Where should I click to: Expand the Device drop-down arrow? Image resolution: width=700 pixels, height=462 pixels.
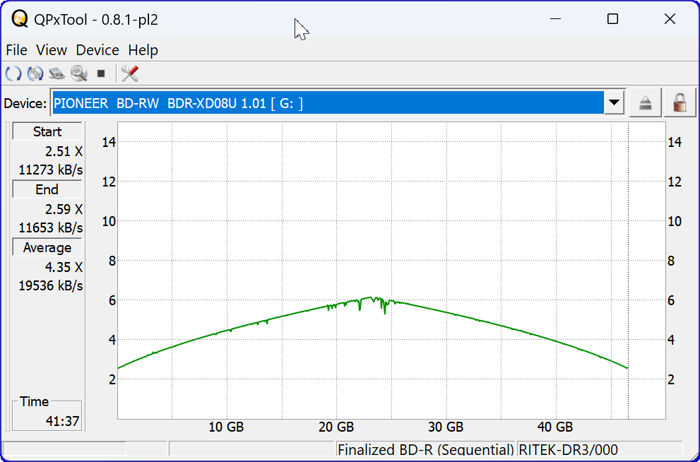(x=615, y=103)
